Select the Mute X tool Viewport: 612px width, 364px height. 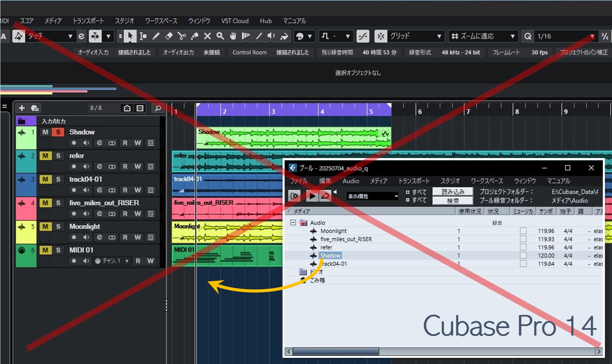207,36
